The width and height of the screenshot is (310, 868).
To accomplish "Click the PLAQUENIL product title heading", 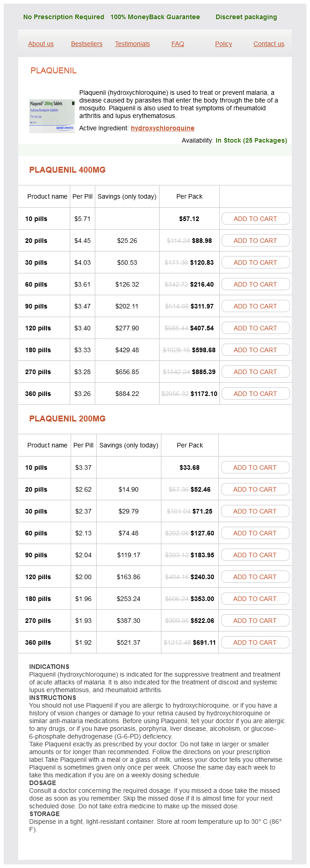I will click(x=53, y=71).
